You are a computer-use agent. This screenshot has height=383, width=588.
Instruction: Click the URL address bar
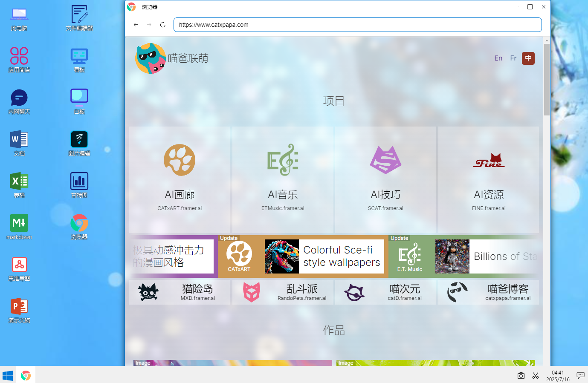pyautogui.click(x=357, y=25)
